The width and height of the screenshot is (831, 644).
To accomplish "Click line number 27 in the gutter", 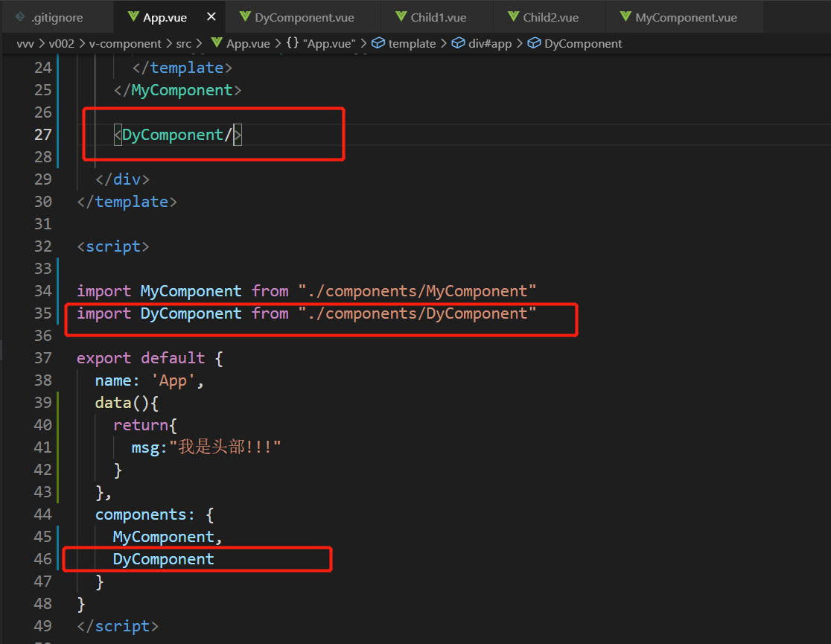I will point(43,135).
